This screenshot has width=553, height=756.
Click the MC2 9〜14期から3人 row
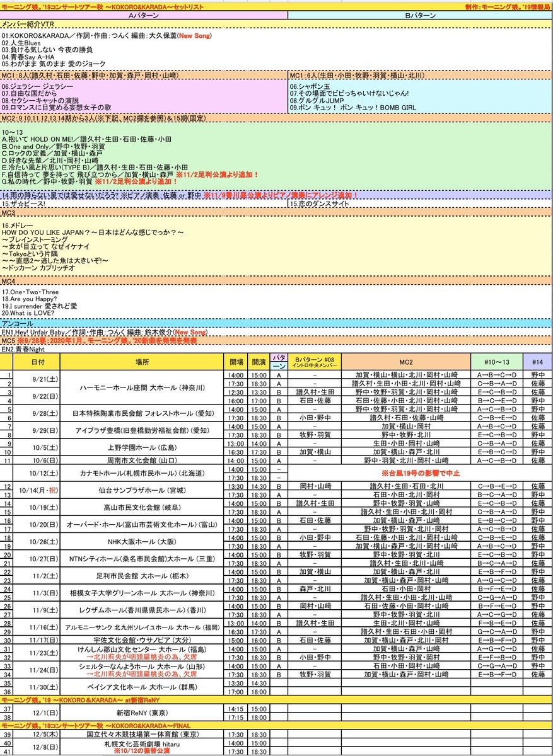coord(276,118)
